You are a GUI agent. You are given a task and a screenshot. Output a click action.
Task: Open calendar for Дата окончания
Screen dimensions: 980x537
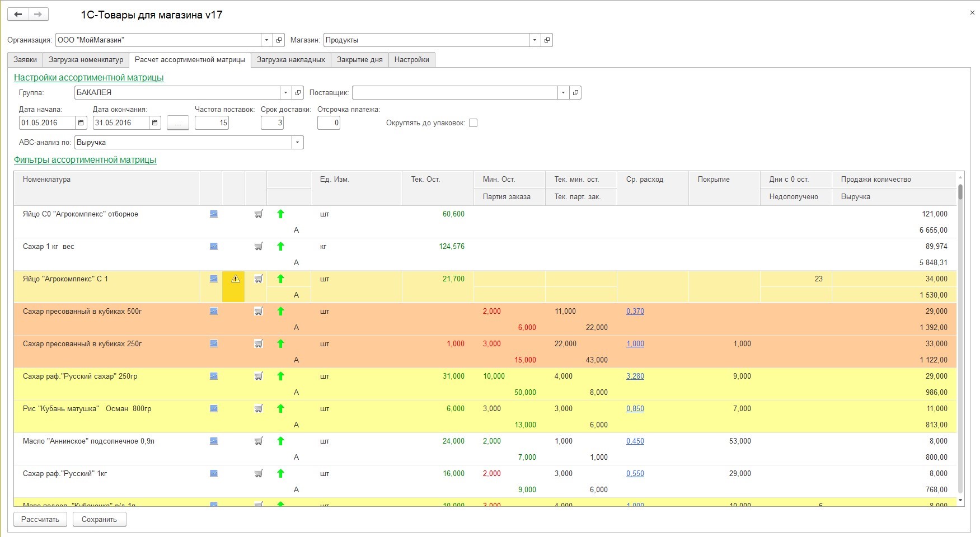pyautogui.click(x=155, y=123)
